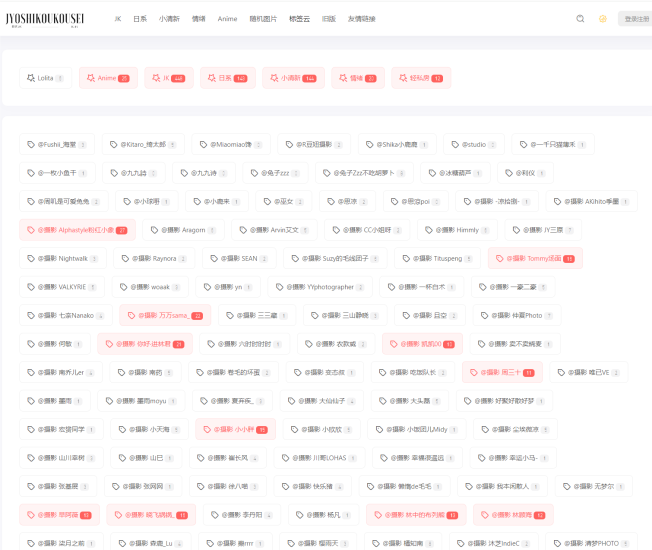
Task: Click the tag icon beside @Fushii_海堂
Action: pyautogui.click(x=31, y=145)
